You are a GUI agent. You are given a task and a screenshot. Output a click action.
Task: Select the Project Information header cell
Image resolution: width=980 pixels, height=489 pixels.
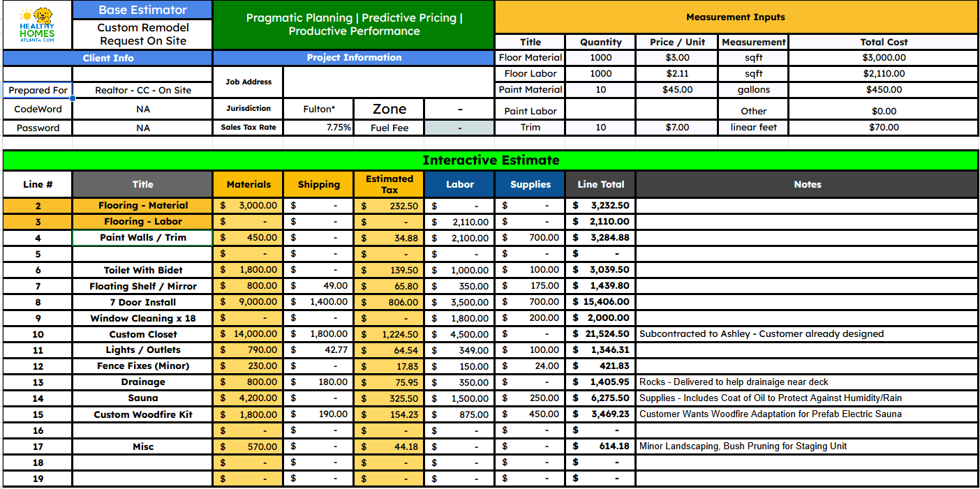pos(354,58)
